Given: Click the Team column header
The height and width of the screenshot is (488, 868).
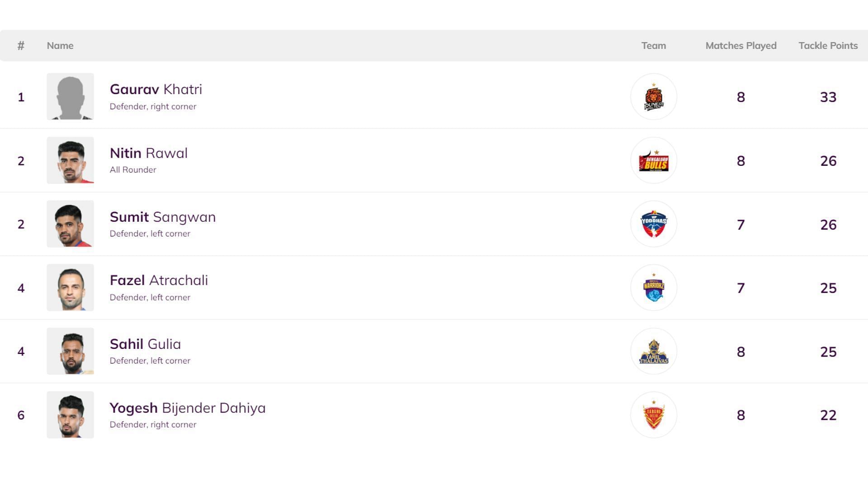Looking at the screenshot, I should point(653,46).
